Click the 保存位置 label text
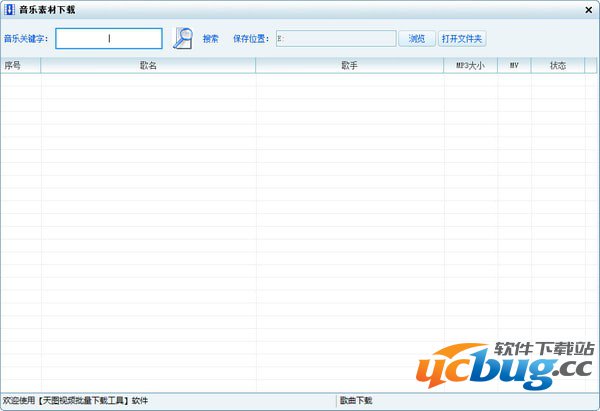The image size is (600, 411). 251,39
